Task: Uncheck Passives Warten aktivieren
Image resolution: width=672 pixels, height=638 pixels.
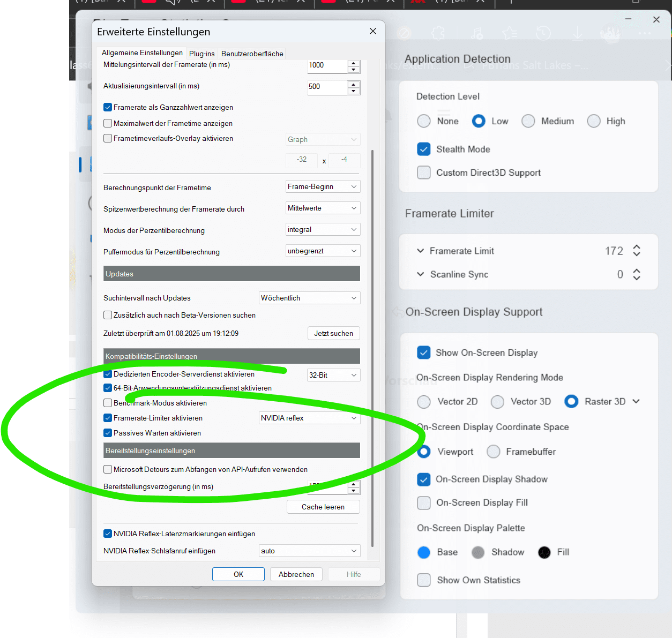Action: (x=108, y=433)
